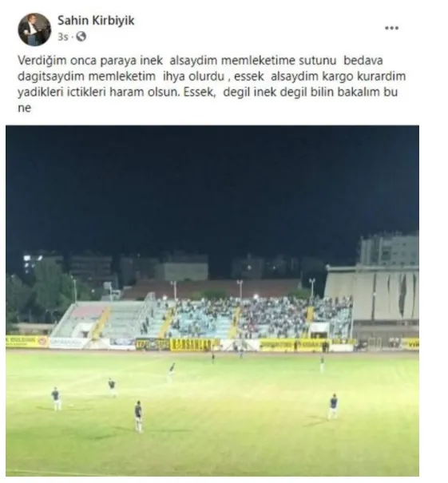The width and height of the screenshot is (448, 483).
Task: Click the last line 'ne' of post
Action: (x=24, y=108)
